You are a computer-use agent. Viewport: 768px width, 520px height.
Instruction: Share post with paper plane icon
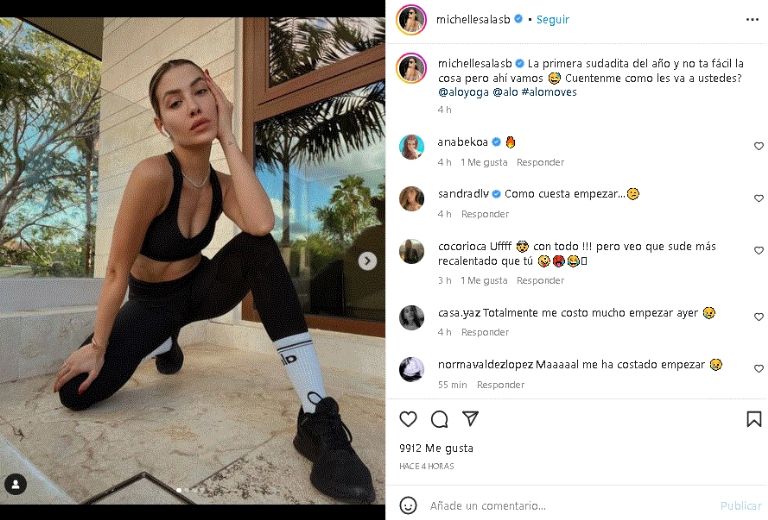470,419
